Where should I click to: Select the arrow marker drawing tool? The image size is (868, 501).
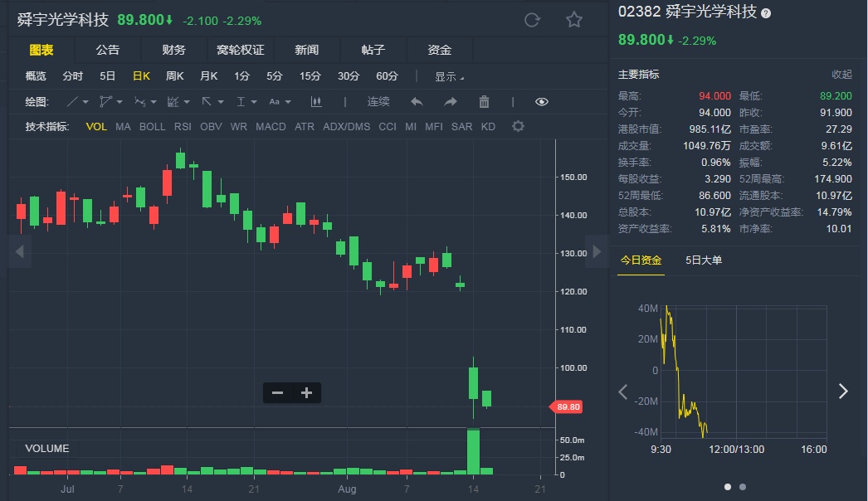(x=207, y=102)
